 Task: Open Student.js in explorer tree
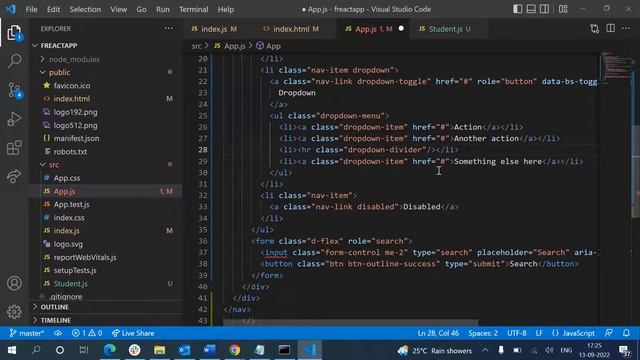[71, 284]
